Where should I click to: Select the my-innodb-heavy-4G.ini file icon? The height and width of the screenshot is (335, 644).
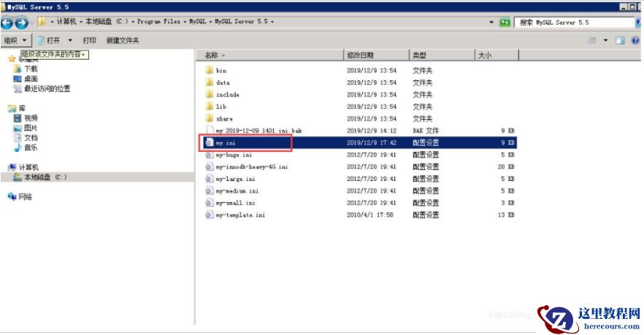point(209,166)
